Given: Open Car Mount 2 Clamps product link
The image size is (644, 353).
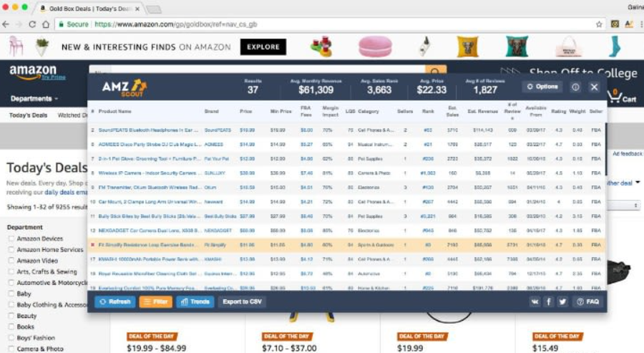Looking at the screenshot, I should click(x=150, y=202).
